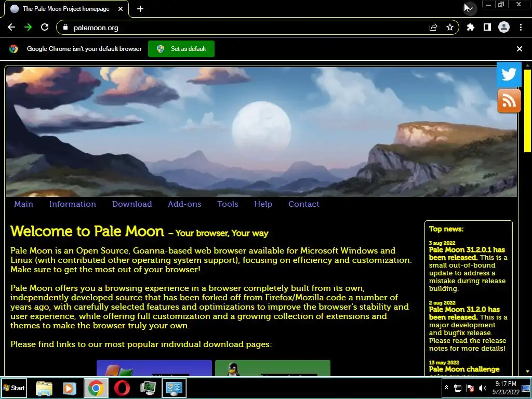Click the scrollbar down arrow

(527, 371)
